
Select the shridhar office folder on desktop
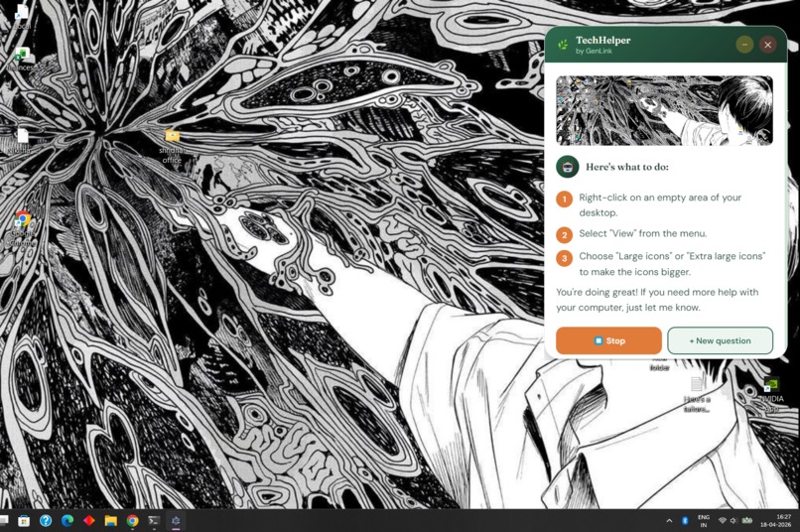[x=172, y=146]
